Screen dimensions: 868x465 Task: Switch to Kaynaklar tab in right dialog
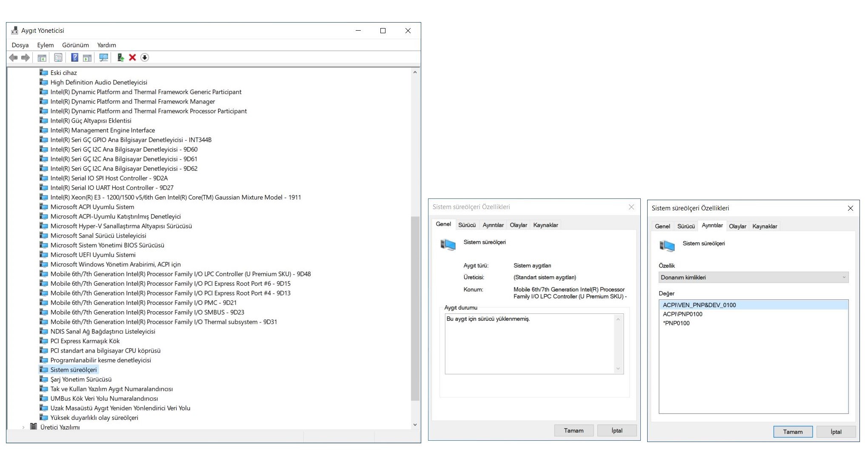click(x=764, y=226)
